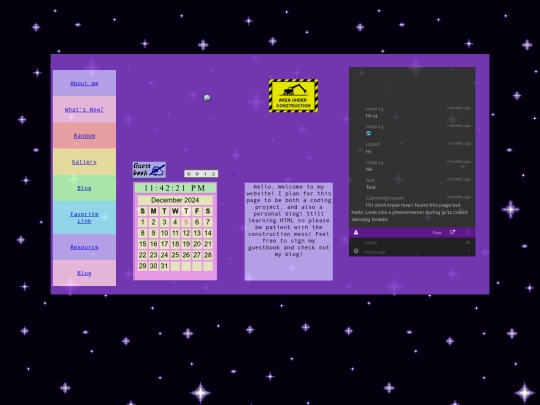
Task: Open the Blog link in green box
Action: tap(84, 188)
